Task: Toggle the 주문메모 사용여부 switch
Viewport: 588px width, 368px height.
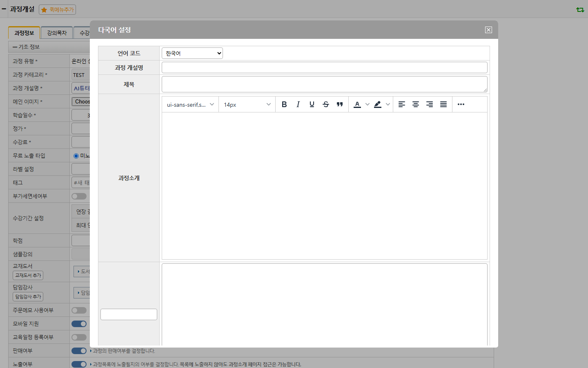Action: pyautogui.click(x=79, y=310)
